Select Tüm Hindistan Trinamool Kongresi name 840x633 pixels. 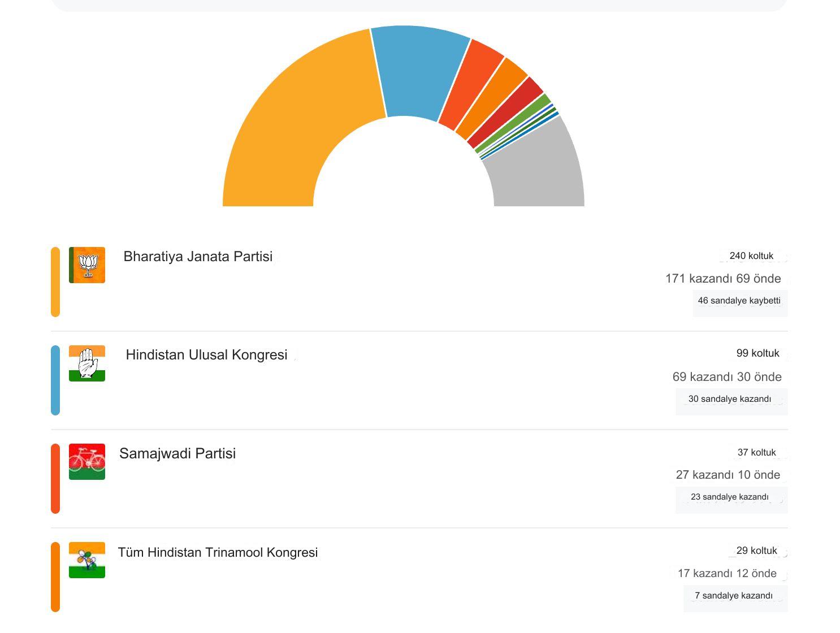[x=218, y=552]
